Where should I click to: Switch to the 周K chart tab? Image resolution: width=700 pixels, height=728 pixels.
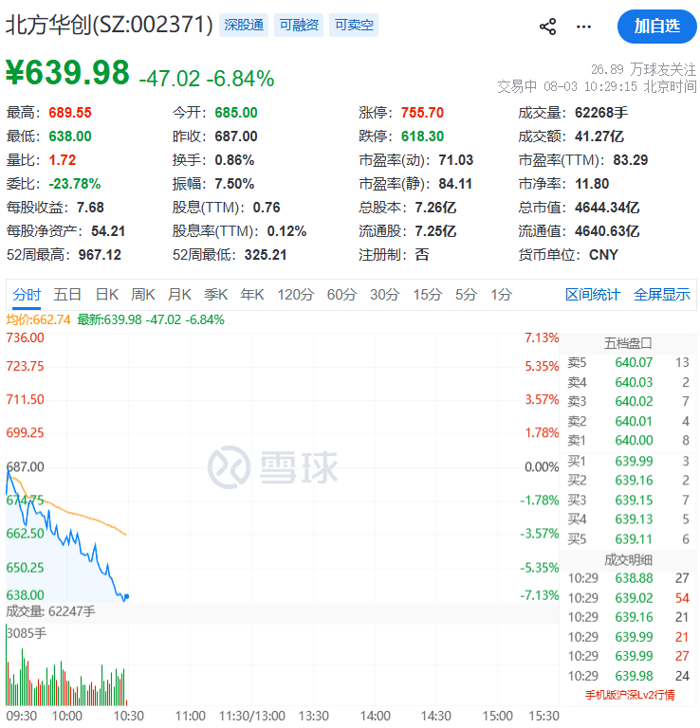pos(143,295)
